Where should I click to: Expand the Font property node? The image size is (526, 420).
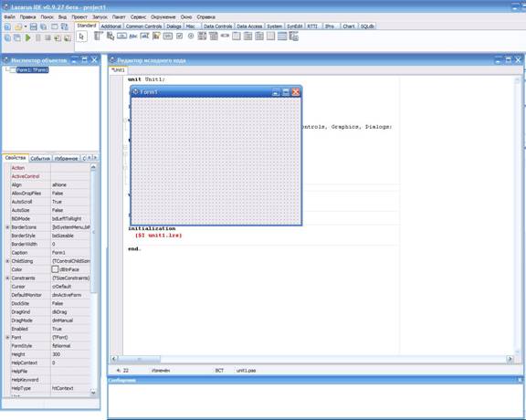[7, 337]
